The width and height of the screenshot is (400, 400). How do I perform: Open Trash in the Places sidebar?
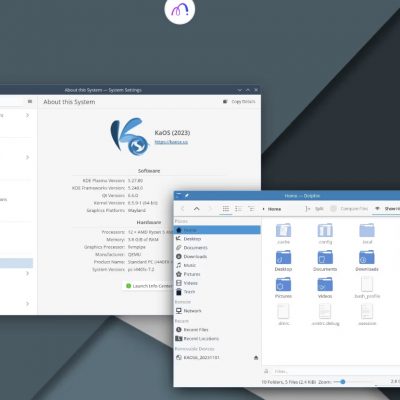217,292
